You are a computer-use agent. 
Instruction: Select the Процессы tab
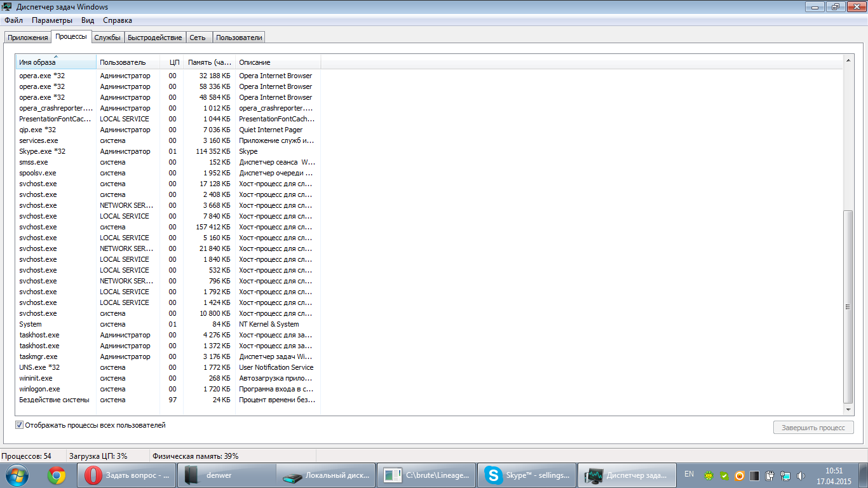pyautogui.click(x=71, y=37)
